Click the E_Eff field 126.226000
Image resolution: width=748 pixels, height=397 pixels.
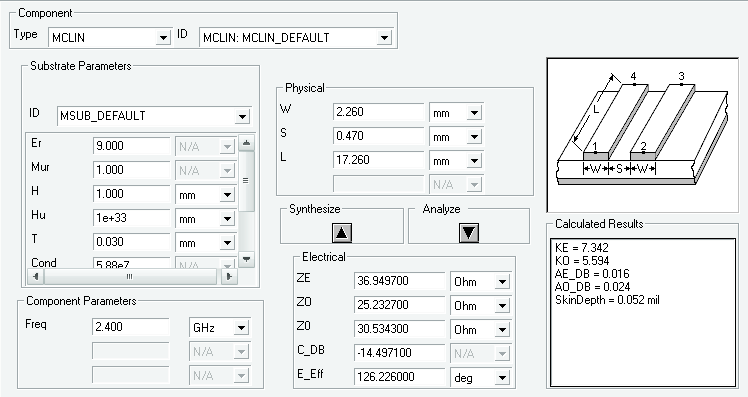pyautogui.click(x=400, y=377)
